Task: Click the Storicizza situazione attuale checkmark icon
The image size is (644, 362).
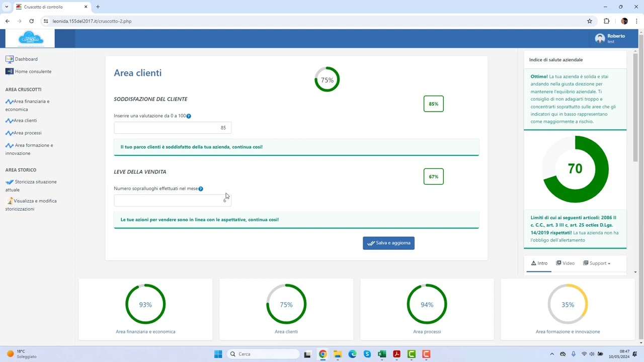Action: 9,182
